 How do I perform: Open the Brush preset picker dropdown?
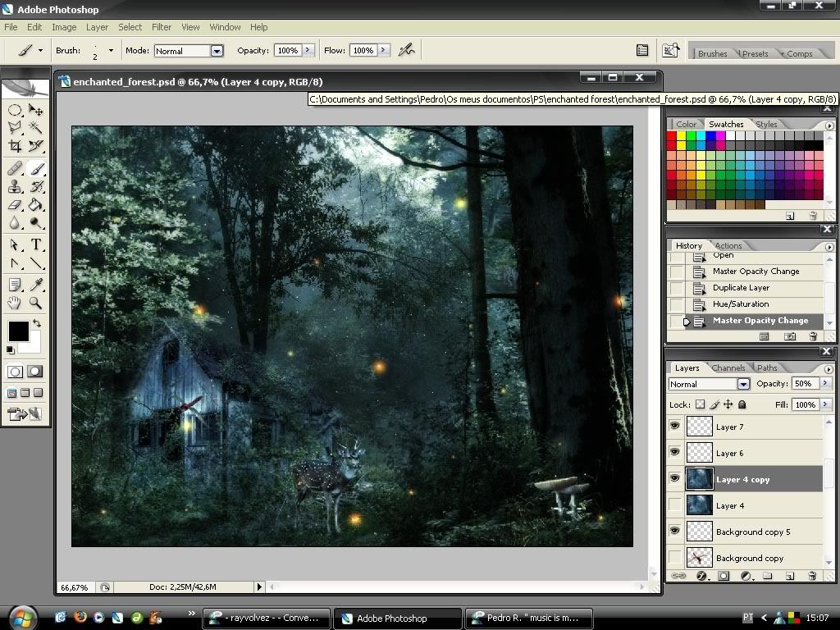coord(111,50)
